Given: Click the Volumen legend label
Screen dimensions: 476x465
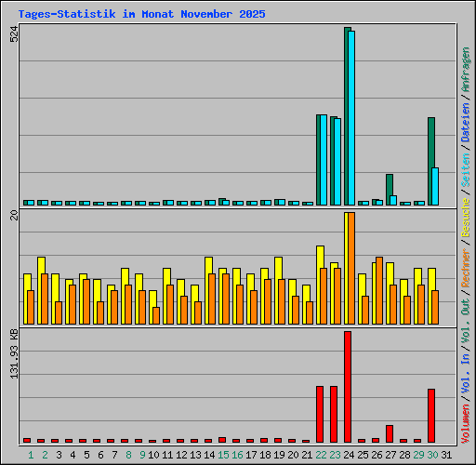Looking at the screenshot, I should point(466,423).
